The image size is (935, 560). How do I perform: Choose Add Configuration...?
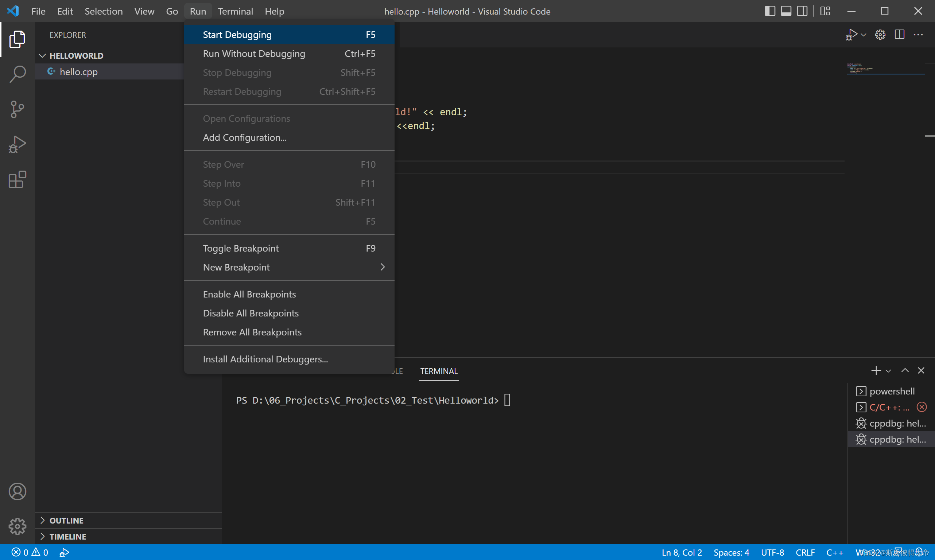pyautogui.click(x=289, y=137)
